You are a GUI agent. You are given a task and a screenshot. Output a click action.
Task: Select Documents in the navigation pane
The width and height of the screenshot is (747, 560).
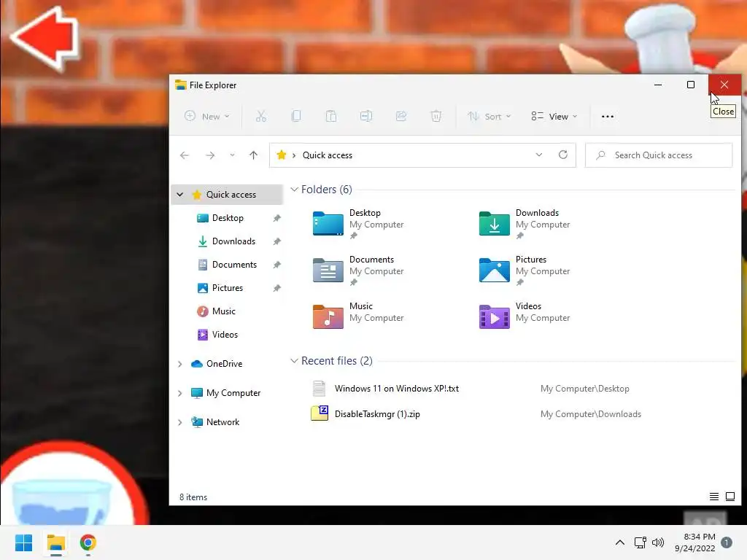pyautogui.click(x=234, y=265)
